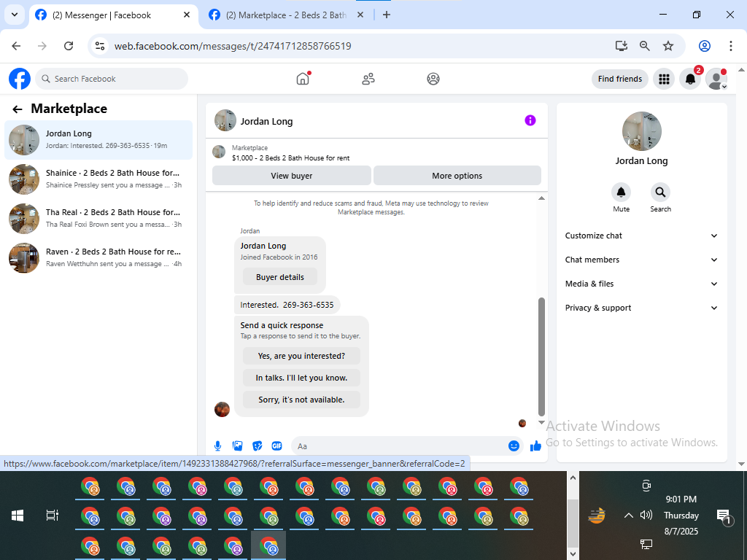This screenshot has width=747, height=560.
Task: Click Jordan Long large profile picture
Action: click(x=641, y=131)
